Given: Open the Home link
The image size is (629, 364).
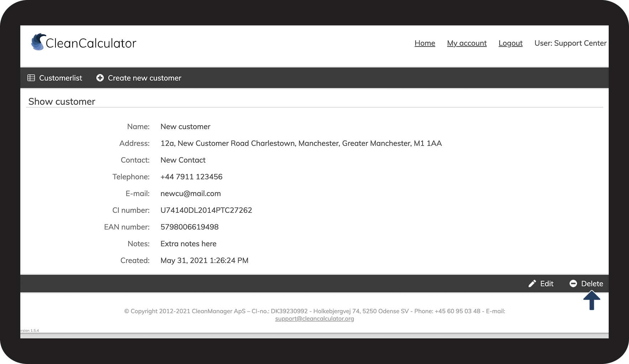Looking at the screenshot, I should click(425, 43).
